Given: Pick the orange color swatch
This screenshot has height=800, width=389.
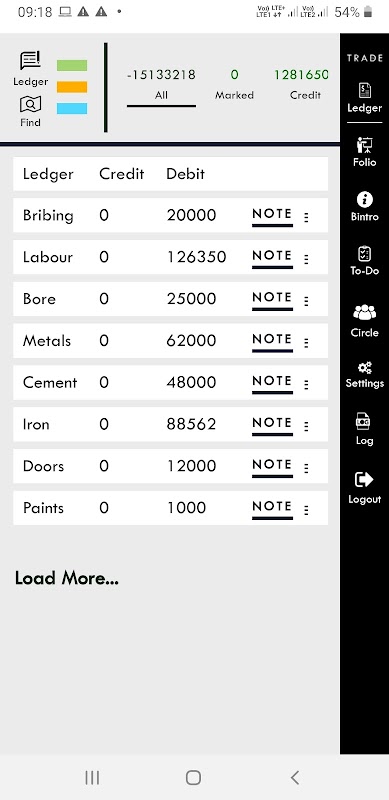Looking at the screenshot, I should [x=72, y=87].
